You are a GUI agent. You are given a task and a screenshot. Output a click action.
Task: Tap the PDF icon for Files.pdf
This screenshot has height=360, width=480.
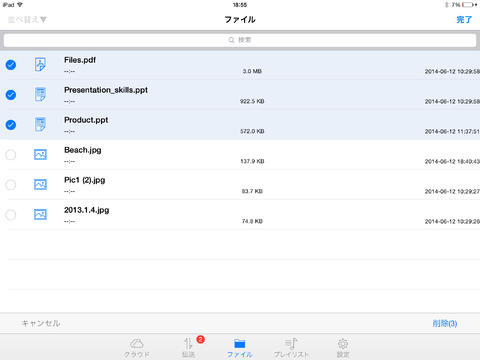pyautogui.click(x=40, y=65)
